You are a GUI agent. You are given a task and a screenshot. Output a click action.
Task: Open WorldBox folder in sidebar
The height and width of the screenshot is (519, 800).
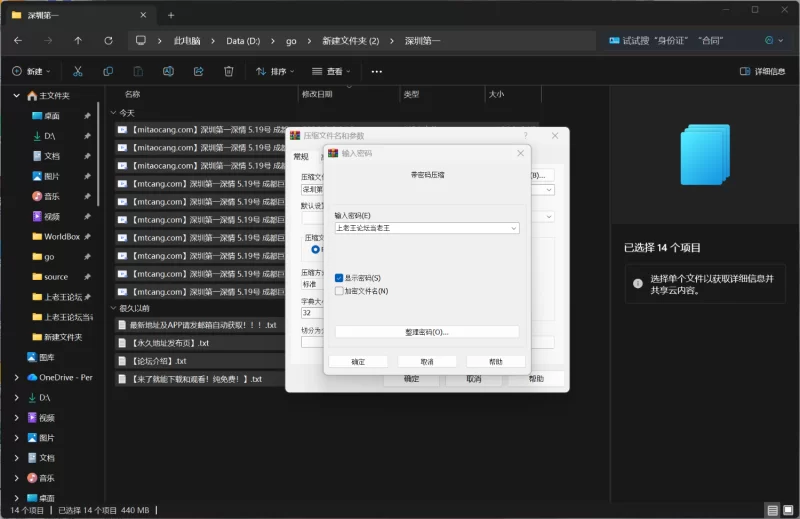(x=56, y=237)
